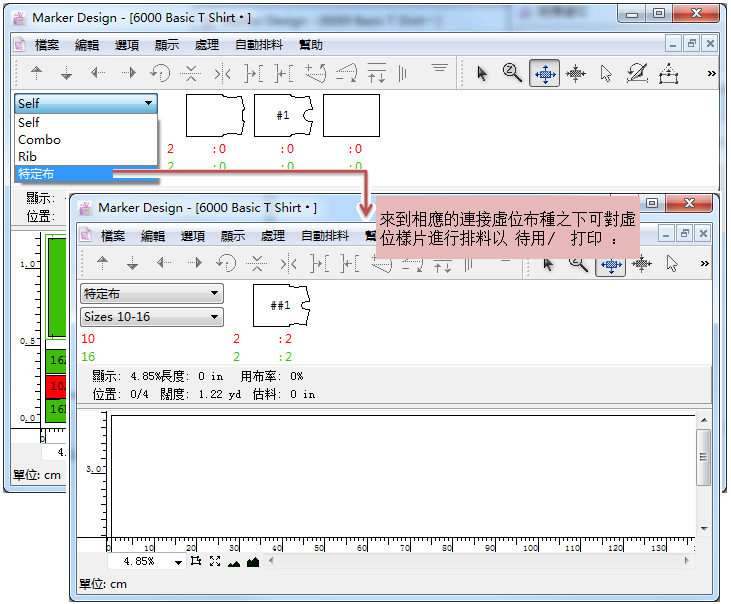Select the #1 pattern piece in back window
731x604 pixels.
coord(283,116)
